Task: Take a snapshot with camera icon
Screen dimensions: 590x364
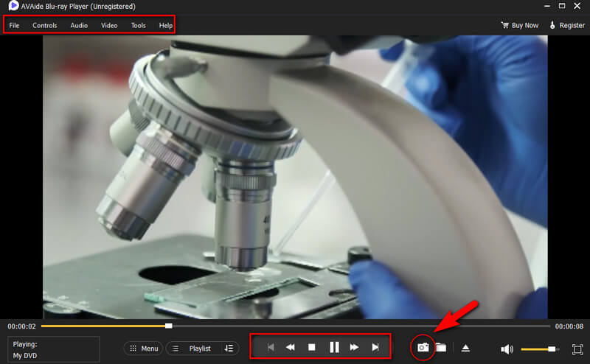Action: (x=423, y=347)
